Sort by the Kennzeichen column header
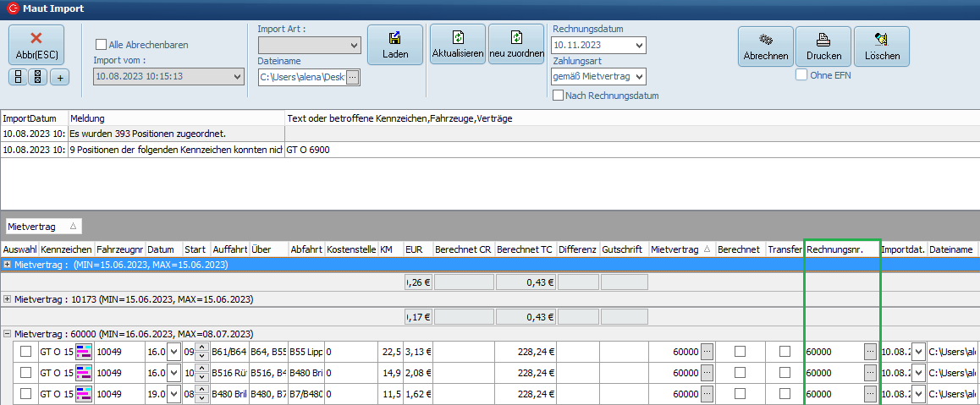 click(65, 250)
